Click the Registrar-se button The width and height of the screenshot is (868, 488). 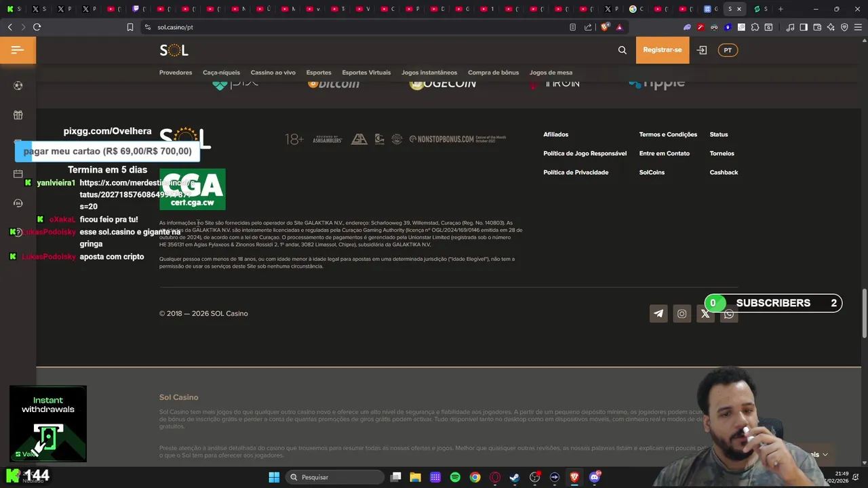tap(663, 50)
